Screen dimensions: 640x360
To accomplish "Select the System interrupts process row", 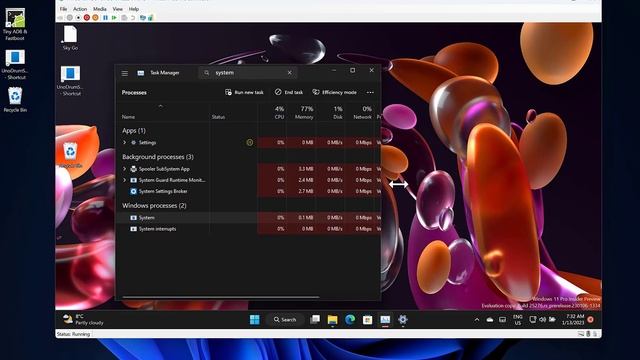I will pyautogui.click(x=249, y=229).
